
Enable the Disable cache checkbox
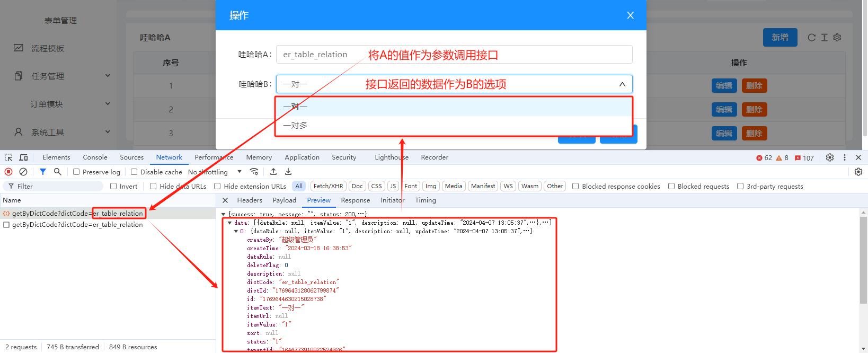(x=134, y=172)
